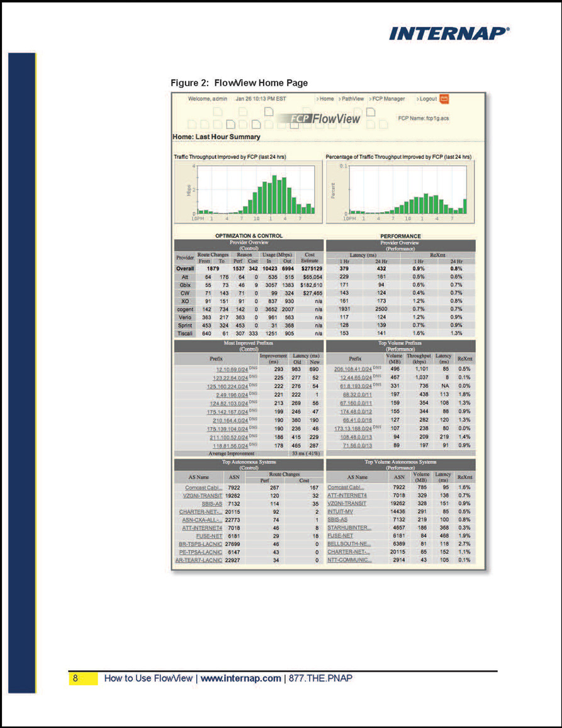Select the Tiscali provider row

point(249,333)
